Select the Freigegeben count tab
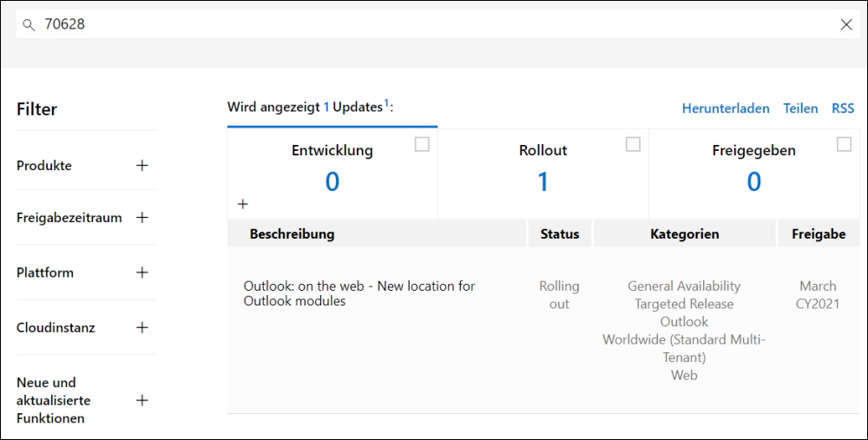Viewport: 868px width, 440px height. [x=754, y=174]
